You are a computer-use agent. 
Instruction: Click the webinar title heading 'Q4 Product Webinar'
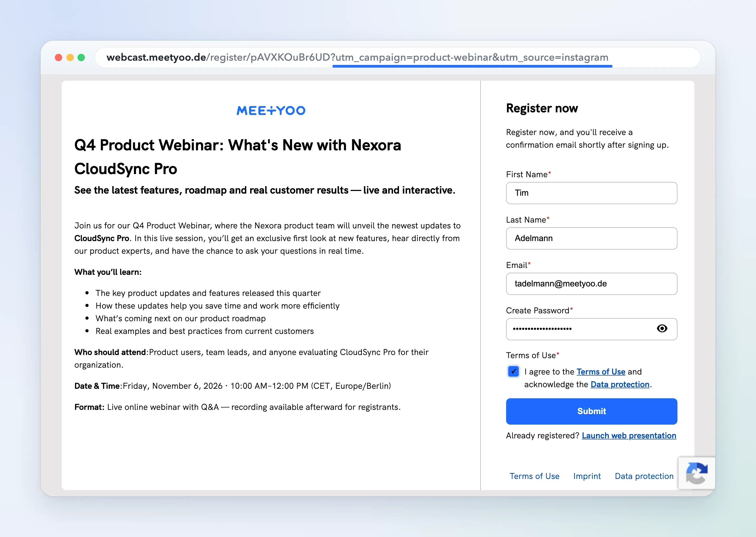pos(238,157)
